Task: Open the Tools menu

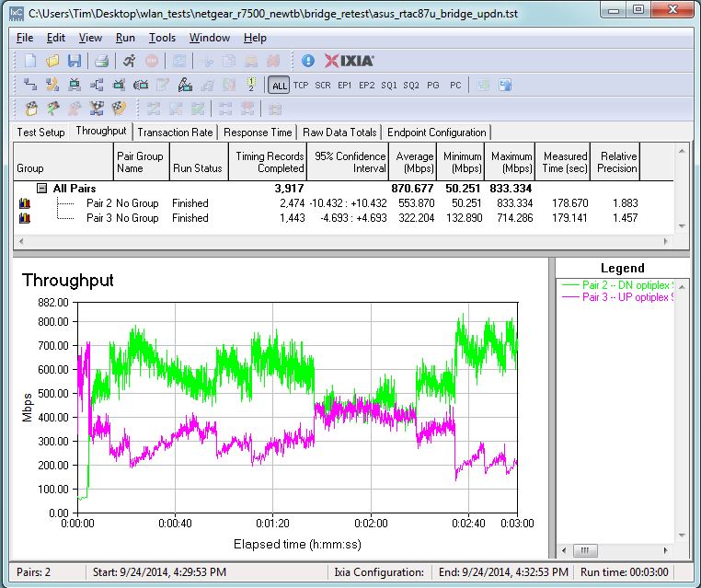Action: [x=162, y=38]
